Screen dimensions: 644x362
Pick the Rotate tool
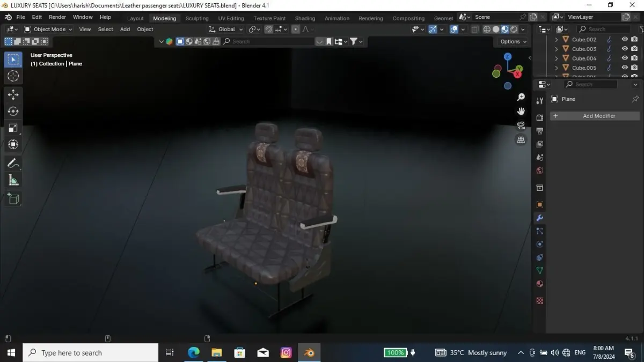click(13, 112)
